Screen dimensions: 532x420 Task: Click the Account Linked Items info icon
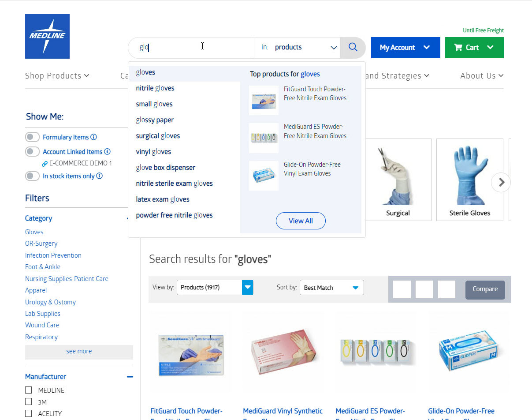[107, 152]
